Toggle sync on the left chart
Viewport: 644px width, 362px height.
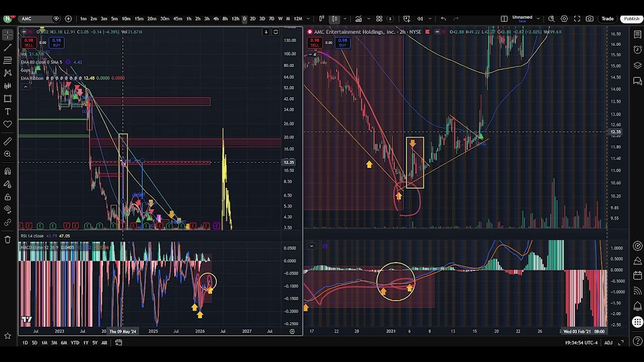point(275,32)
